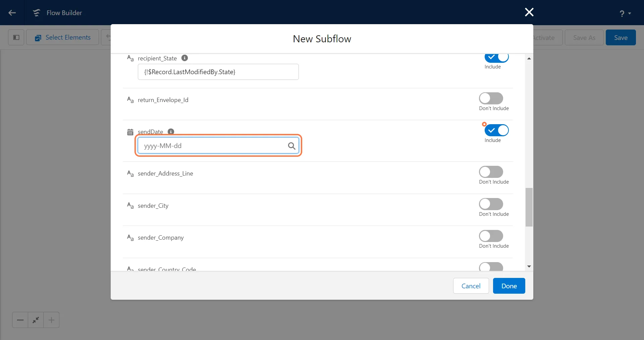Toggle the left panel sidebar icon

click(x=16, y=37)
